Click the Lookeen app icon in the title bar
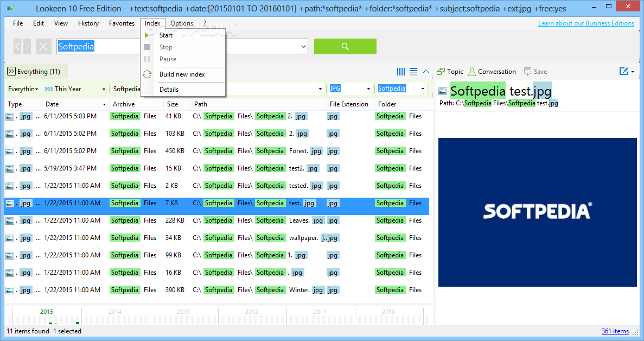Image resolution: width=644 pixels, height=341 pixels. [10, 8]
